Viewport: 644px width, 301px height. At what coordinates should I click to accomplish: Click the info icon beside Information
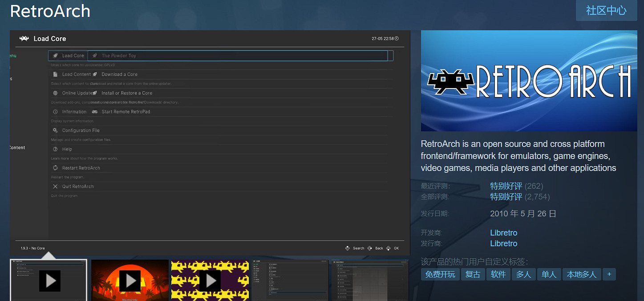55,112
